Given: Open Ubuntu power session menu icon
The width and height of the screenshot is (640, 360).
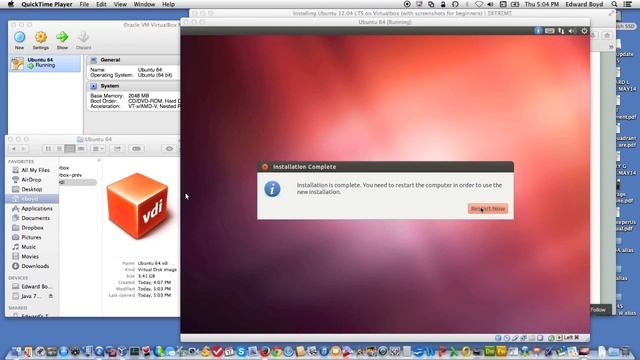Looking at the screenshot, I should [584, 31].
